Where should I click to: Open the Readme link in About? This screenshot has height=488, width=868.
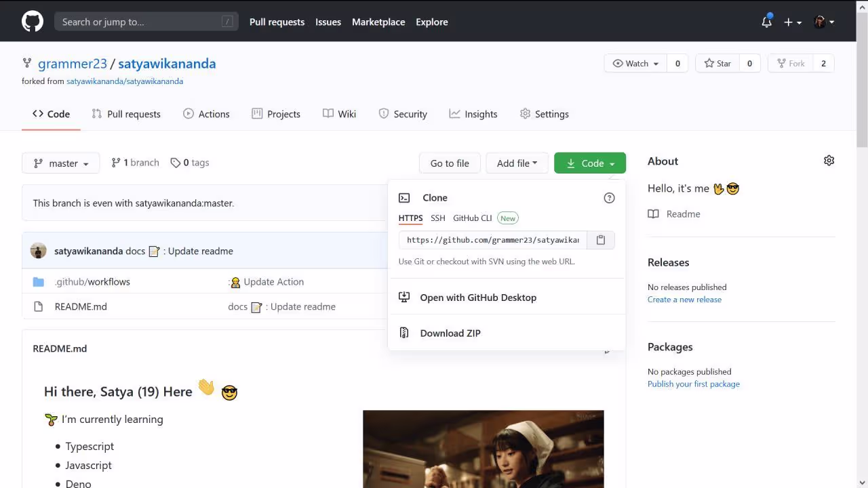tap(683, 214)
